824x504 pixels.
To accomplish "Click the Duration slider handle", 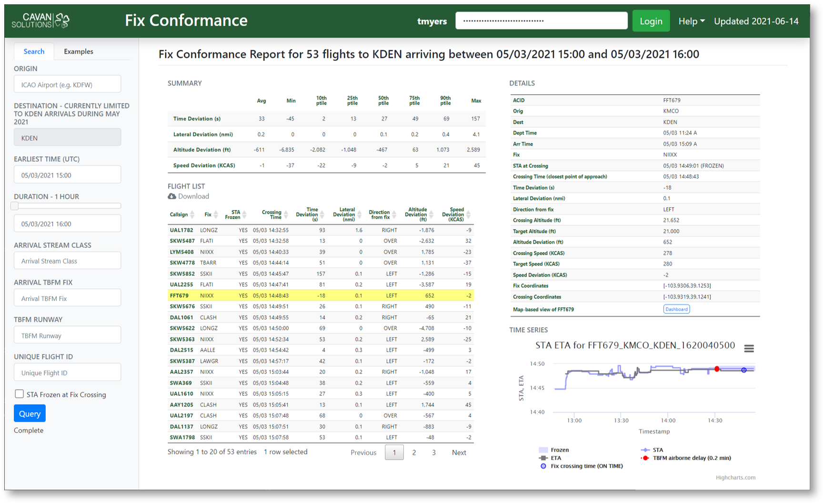I will pos(15,206).
